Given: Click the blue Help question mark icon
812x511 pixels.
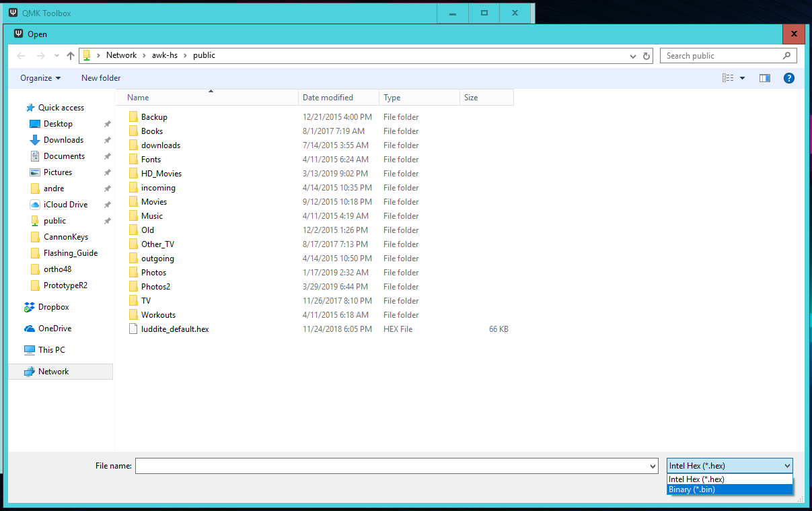Looking at the screenshot, I should (x=789, y=78).
